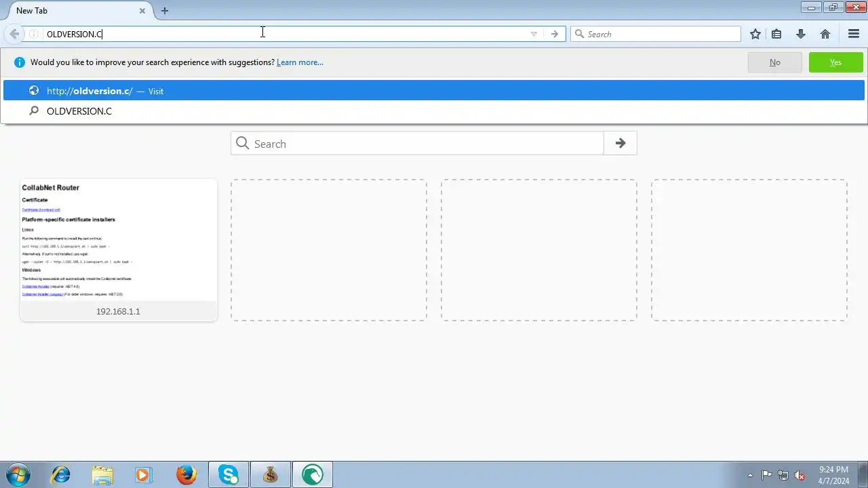Screen dimensions: 868x488
Task: Show hidden tray icons arrow
Action: (750, 475)
